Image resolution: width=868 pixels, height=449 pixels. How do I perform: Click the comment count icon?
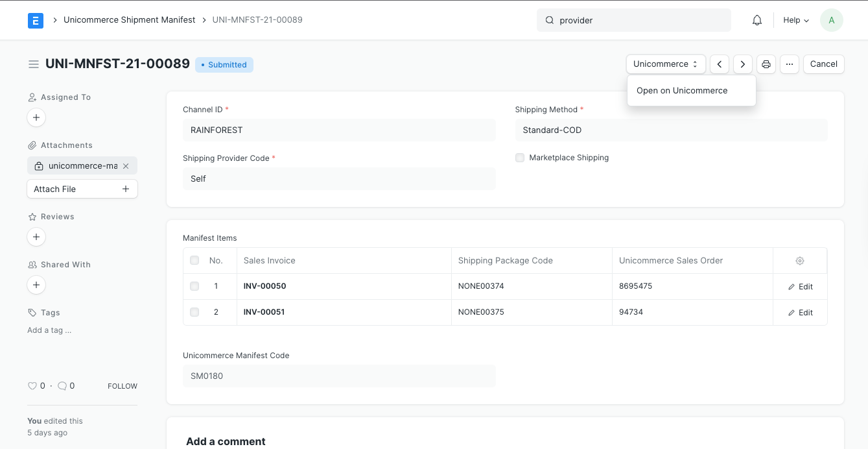point(62,385)
